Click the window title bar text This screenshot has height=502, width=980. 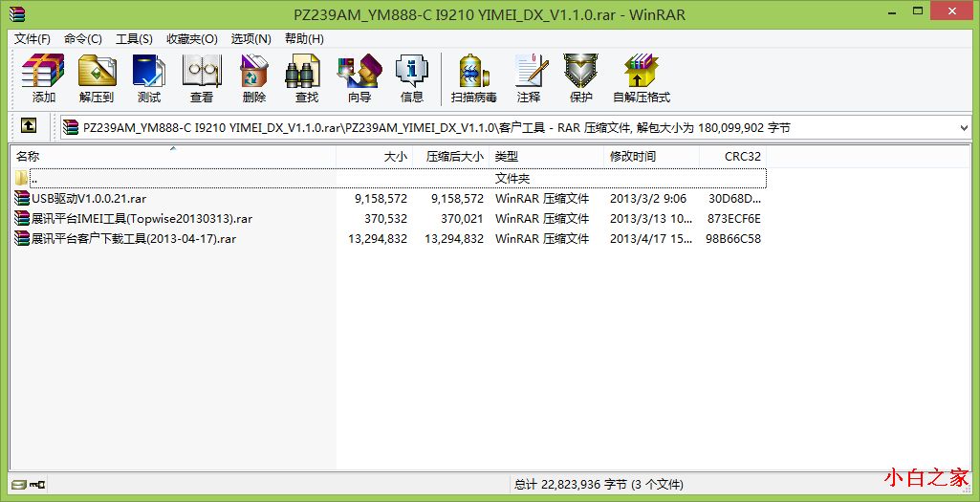click(x=490, y=14)
